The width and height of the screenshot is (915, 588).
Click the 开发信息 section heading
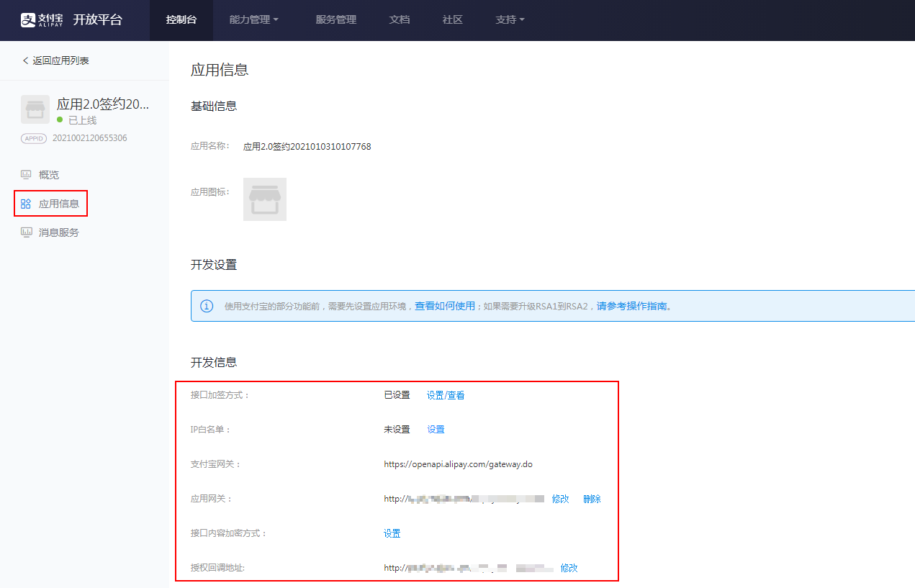coord(214,362)
